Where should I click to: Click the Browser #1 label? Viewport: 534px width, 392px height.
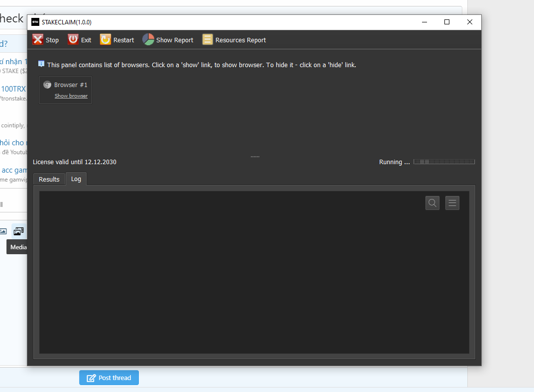click(x=71, y=85)
